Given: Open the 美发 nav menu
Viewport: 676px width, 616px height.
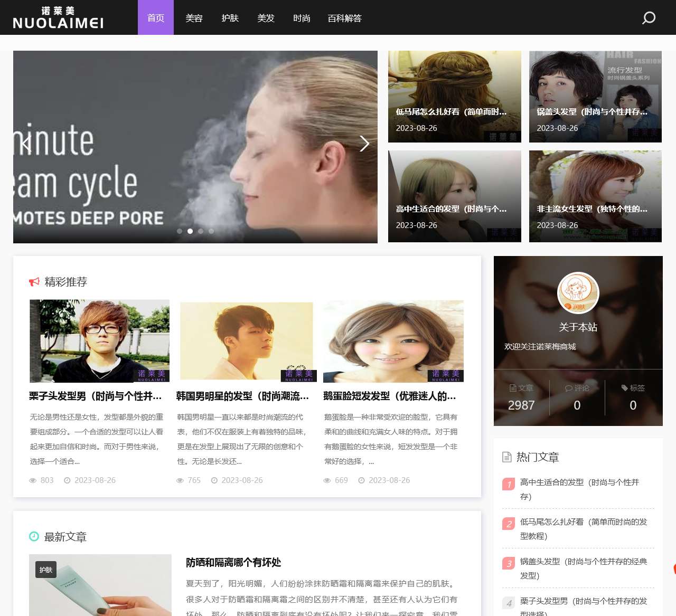Looking at the screenshot, I should click(266, 18).
